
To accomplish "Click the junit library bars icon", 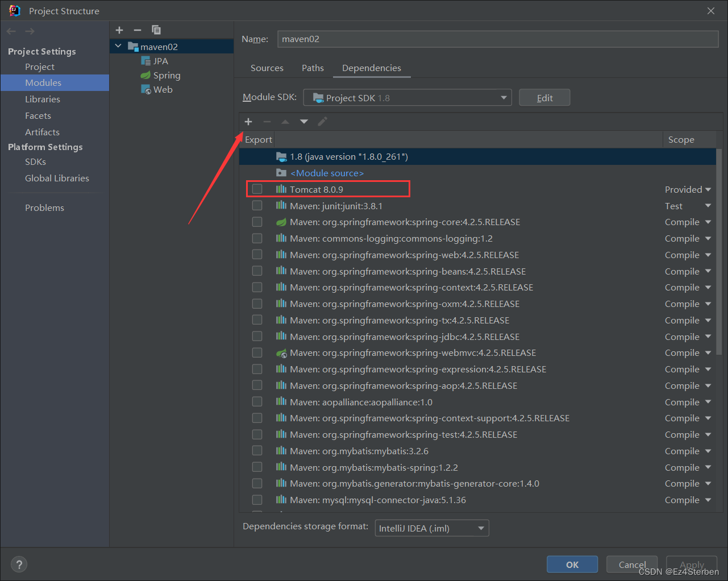I will [281, 206].
